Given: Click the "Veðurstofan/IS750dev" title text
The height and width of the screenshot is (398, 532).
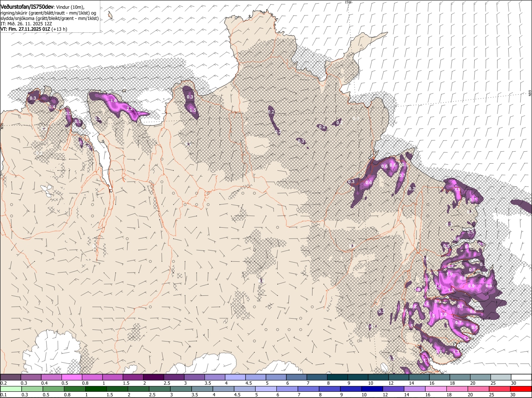Looking at the screenshot, I should (x=27, y=7).
